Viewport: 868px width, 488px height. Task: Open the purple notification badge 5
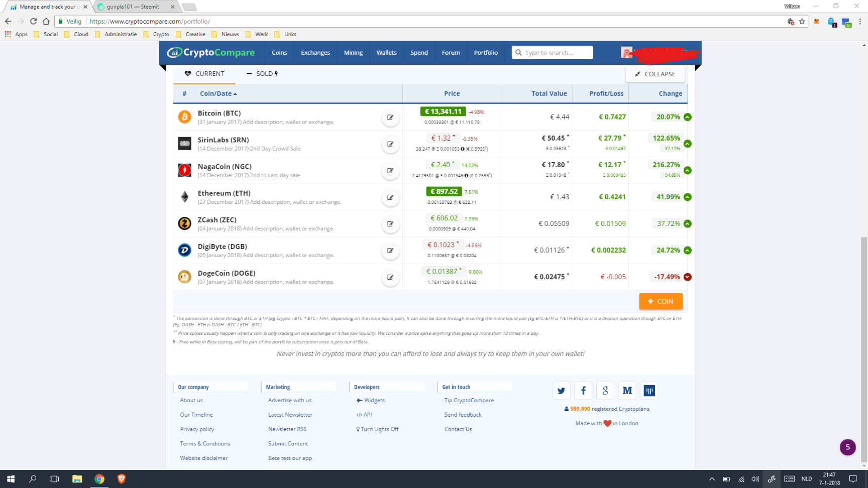(848, 447)
